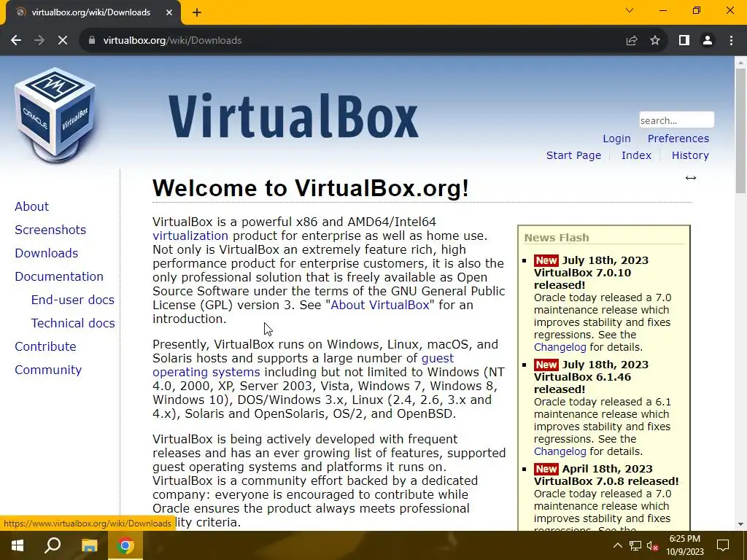This screenshot has width=747, height=560.
Task: Open Documentation in the sidebar
Action: [59, 276]
